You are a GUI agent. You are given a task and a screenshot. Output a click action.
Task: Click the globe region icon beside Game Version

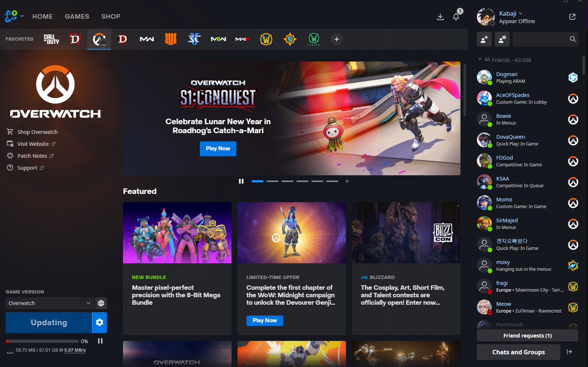(100, 303)
